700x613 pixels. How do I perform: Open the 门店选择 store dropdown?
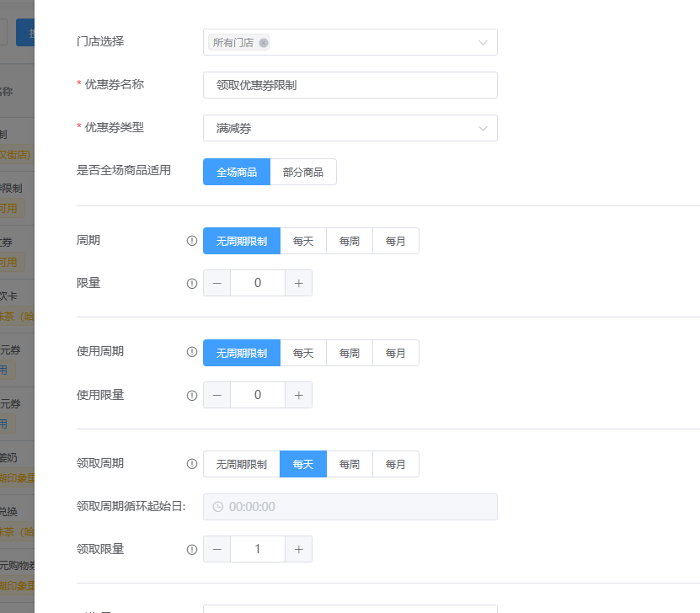pos(350,41)
